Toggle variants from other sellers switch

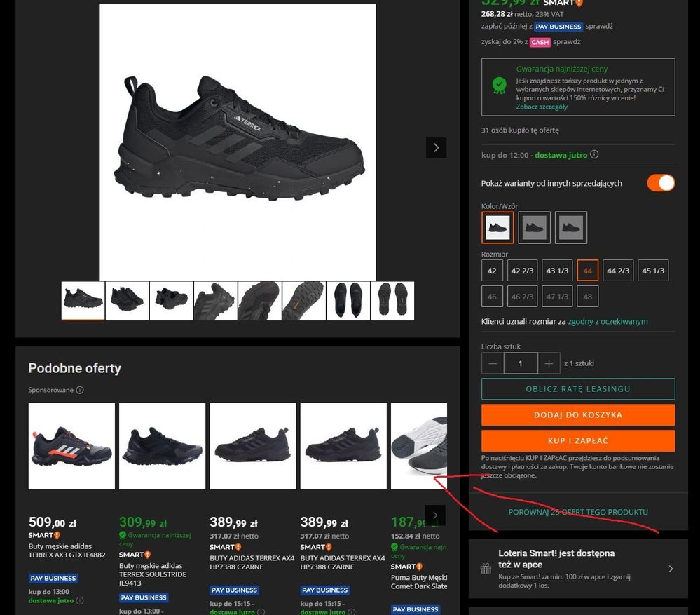pyautogui.click(x=661, y=183)
